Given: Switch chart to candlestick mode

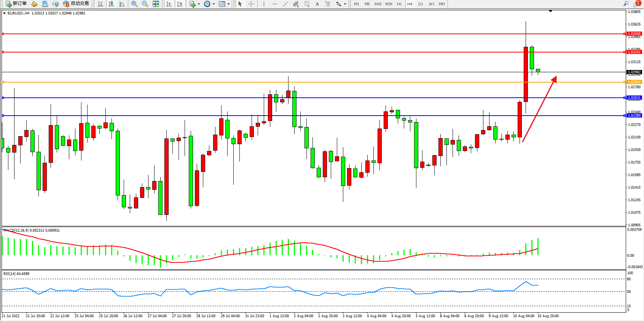Looking at the screenshot, I should pos(111,4).
